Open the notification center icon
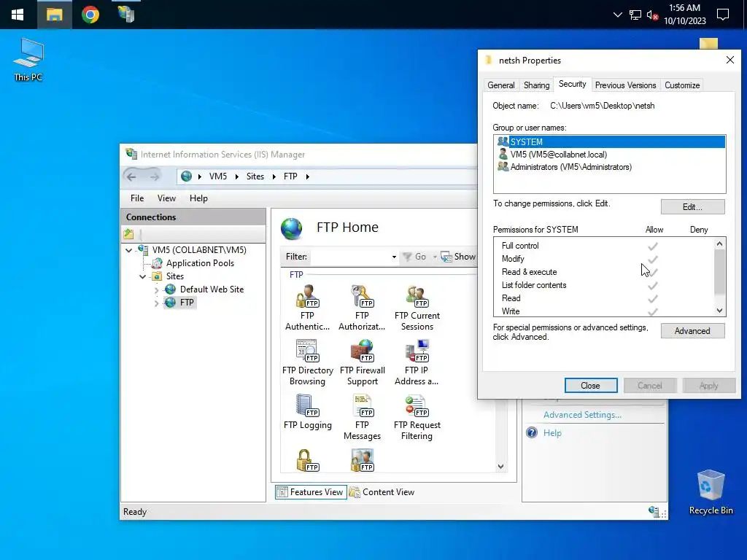The height and width of the screenshot is (560, 747). tap(723, 15)
